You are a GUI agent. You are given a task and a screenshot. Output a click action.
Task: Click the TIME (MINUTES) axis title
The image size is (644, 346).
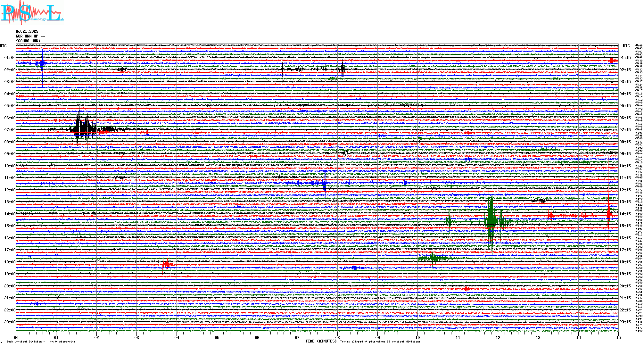pyautogui.click(x=321, y=341)
